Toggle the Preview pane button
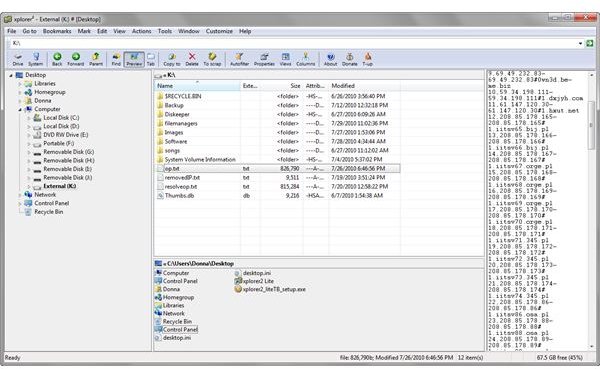The height and width of the screenshot is (369, 600). point(134,60)
